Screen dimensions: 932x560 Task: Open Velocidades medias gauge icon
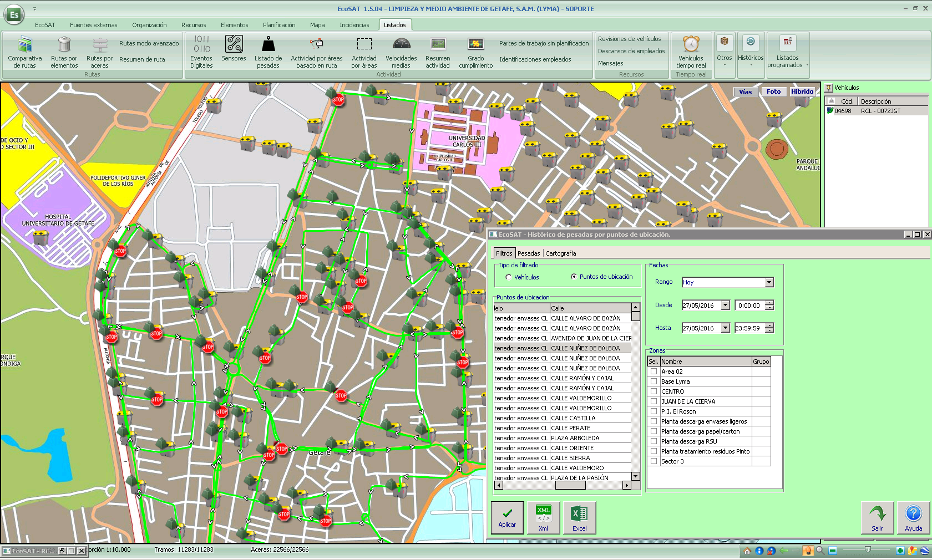[x=401, y=44]
